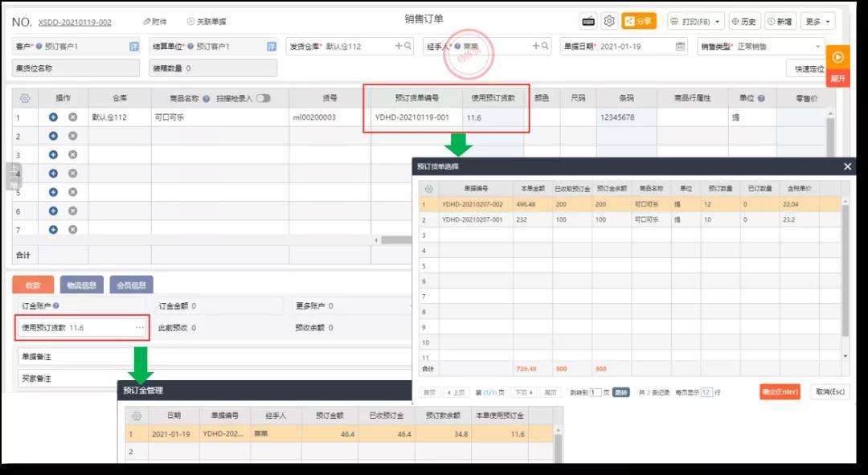The image size is (868, 475).
Task: Click the 发货仓库 search magnifier icon
Action: [x=408, y=46]
